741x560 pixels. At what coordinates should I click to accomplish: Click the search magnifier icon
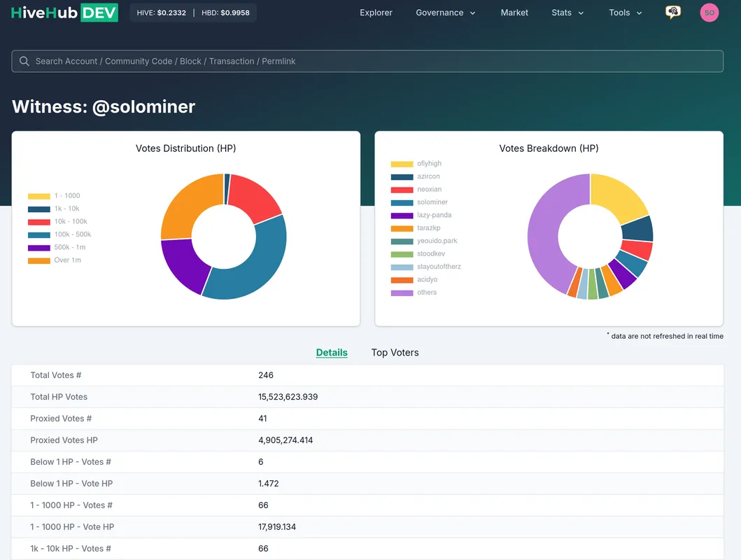click(24, 61)
